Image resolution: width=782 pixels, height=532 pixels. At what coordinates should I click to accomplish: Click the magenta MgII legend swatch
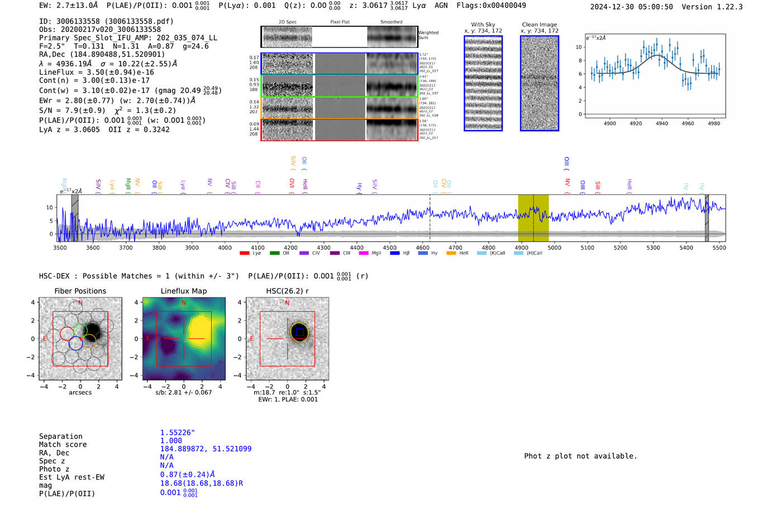pos(364,253)
